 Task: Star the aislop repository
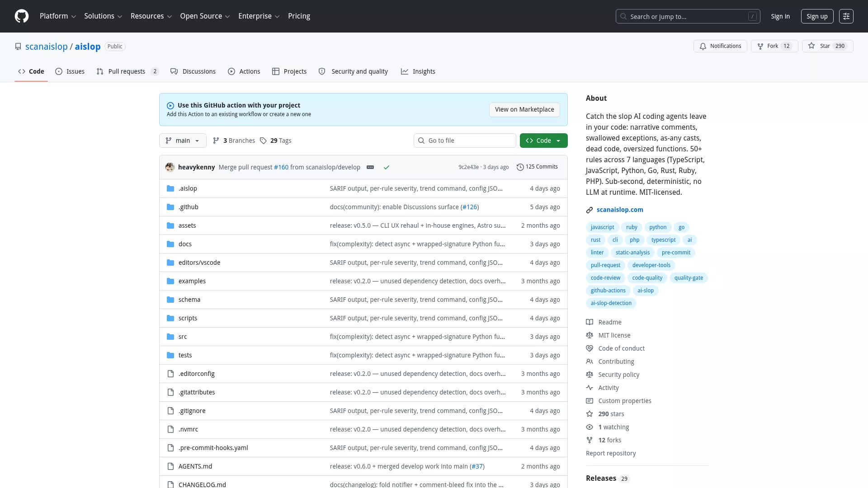[x=827, y=46]
